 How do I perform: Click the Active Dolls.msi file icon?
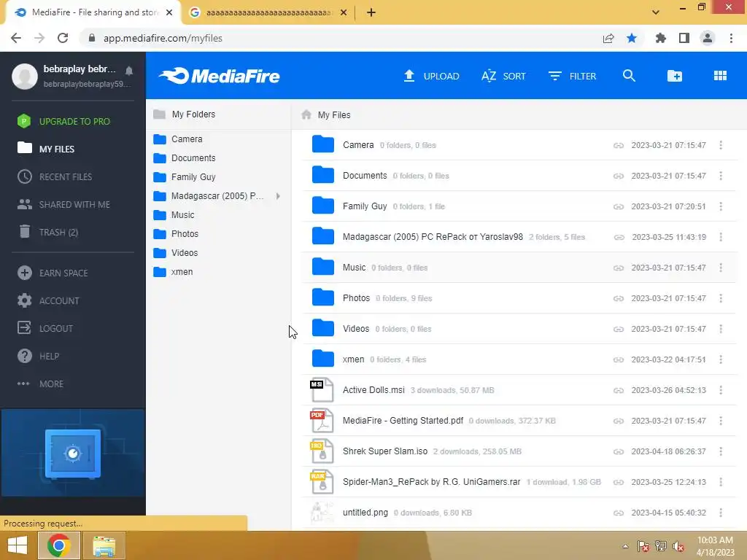pos(322,390)
